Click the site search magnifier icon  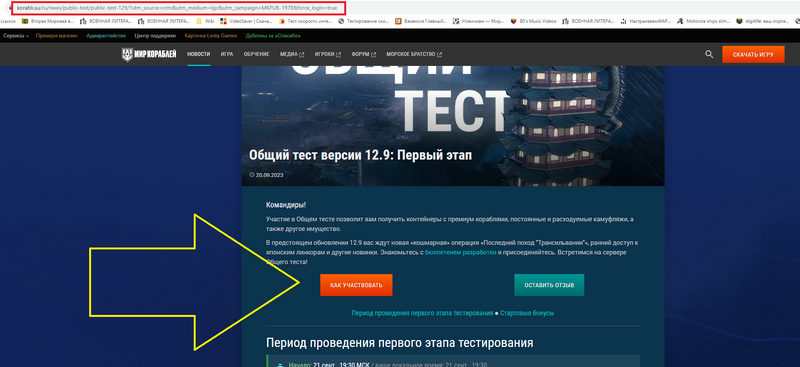point(709,54)
